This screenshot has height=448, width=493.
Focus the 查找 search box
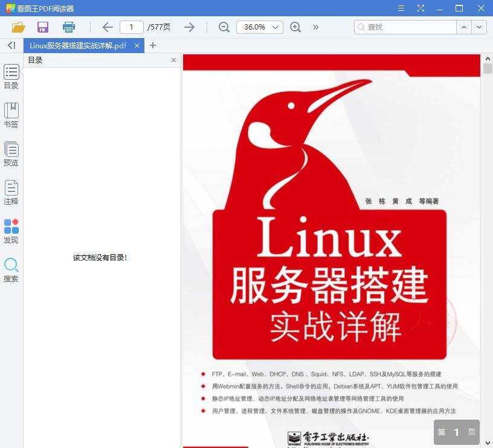(405, 27)
